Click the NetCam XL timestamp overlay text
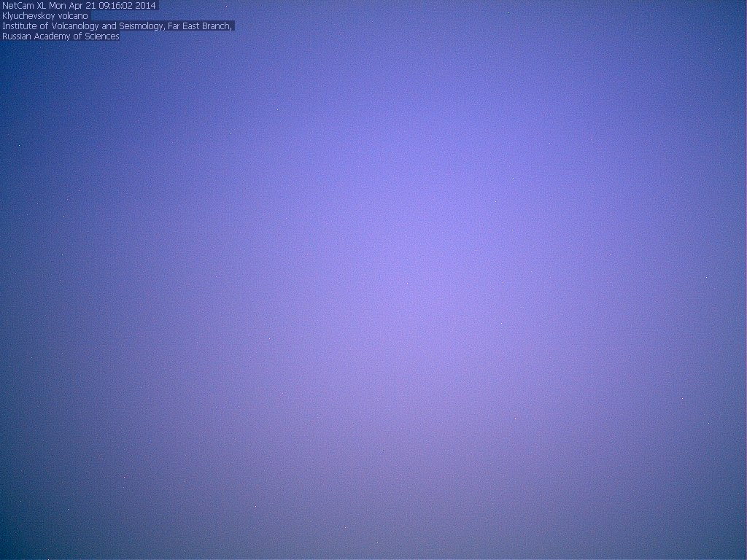The image size is (747, 560). coord(79,6)
